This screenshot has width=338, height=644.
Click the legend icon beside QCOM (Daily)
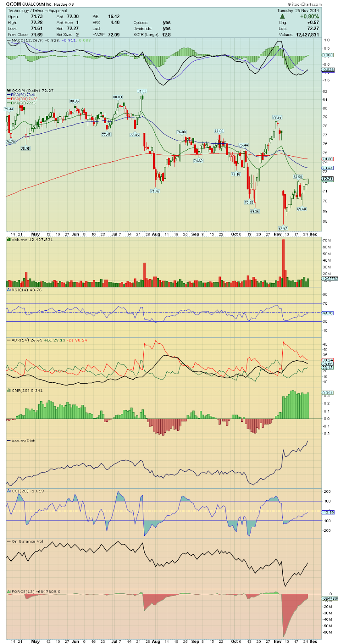[x=9, y=91]
